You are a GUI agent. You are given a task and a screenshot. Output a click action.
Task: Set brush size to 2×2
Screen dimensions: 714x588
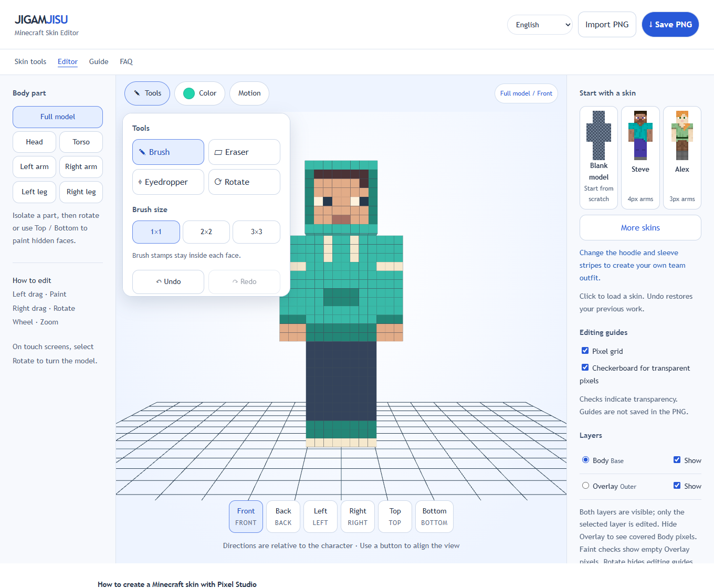206,232
